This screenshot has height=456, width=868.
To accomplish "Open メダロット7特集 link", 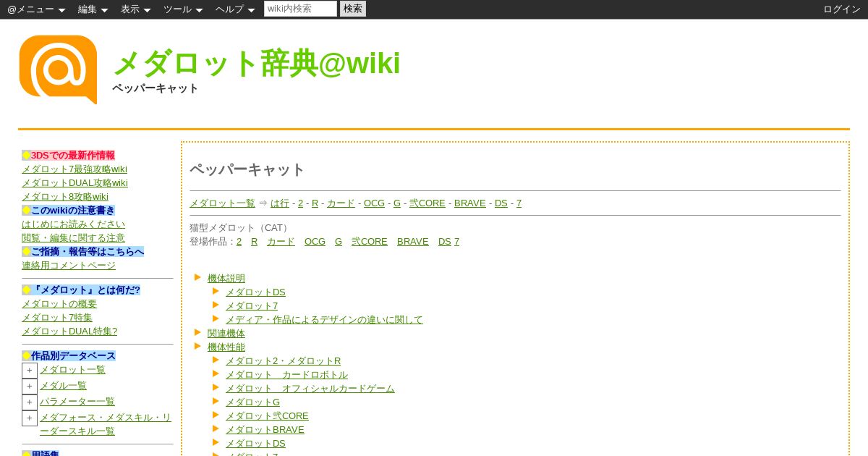I will click(x=57, y=318).
